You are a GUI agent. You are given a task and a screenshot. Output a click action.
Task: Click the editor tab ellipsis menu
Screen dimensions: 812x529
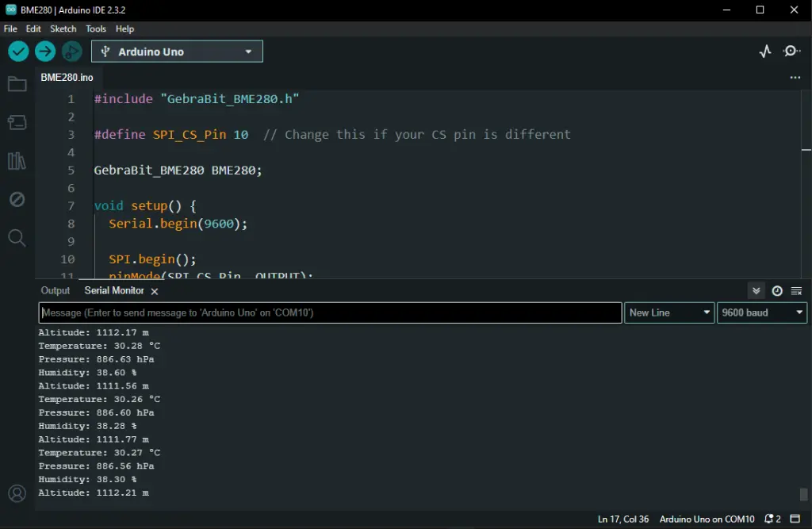point(795,77)
